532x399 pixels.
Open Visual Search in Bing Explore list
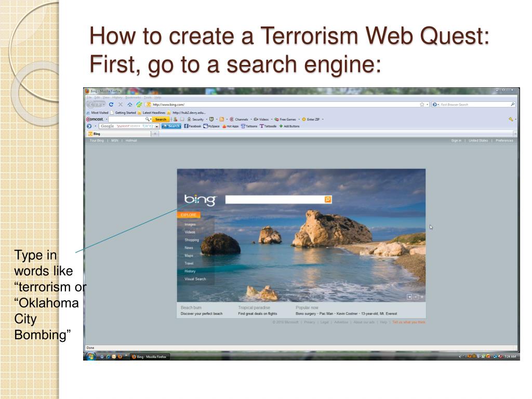(195, 279)
